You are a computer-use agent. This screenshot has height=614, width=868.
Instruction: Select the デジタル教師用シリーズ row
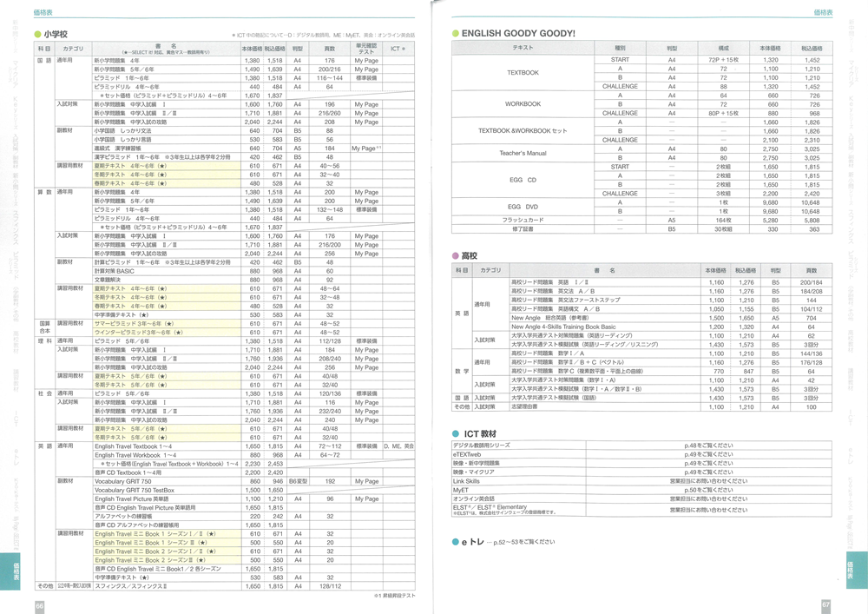(641, 446)
